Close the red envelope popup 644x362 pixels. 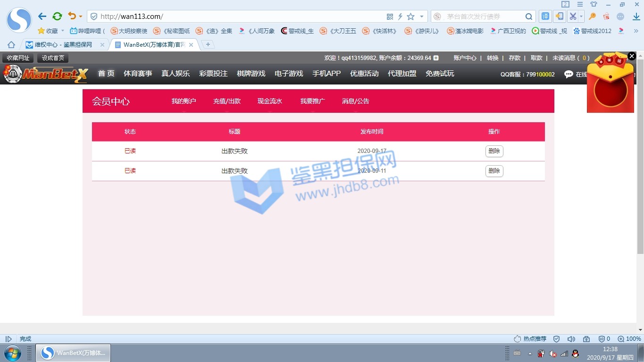click(x=632, y=56)
